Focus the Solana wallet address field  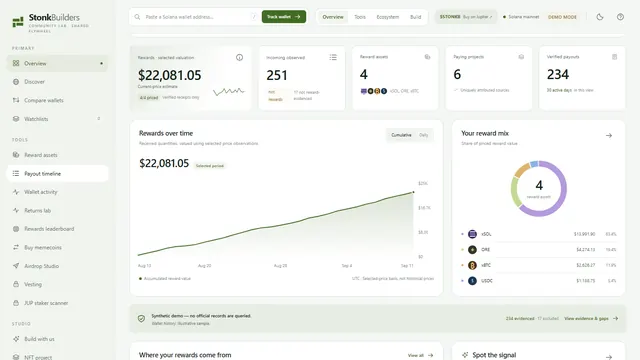pos(196,17)
